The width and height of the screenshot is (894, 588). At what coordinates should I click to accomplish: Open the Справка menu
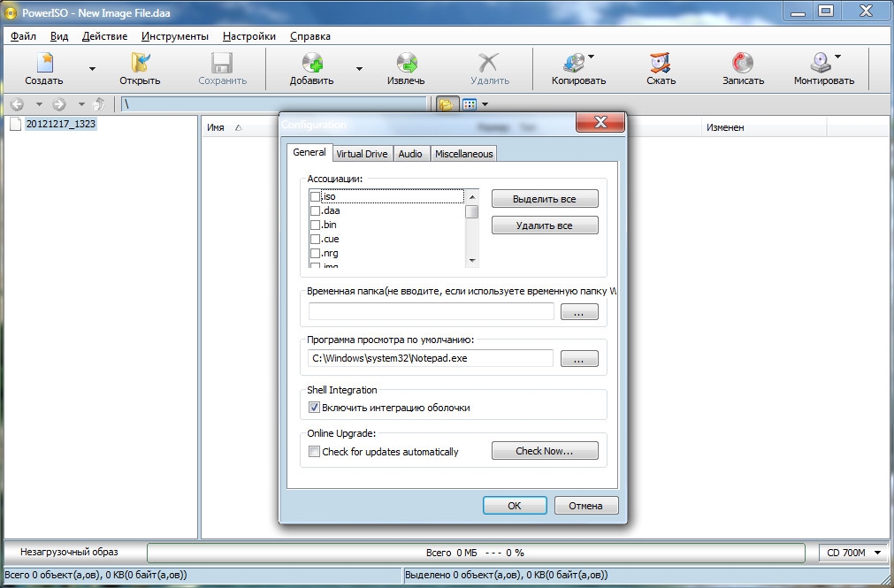[310, 36]
